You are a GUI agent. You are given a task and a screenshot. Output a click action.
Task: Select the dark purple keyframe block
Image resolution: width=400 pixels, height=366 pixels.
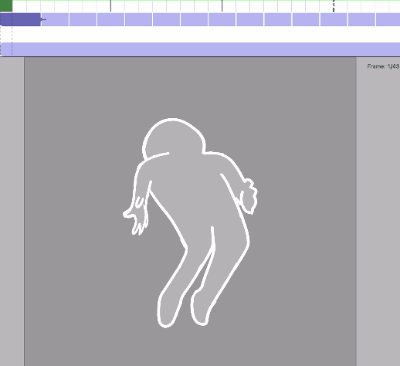click(x=20, y=19)
